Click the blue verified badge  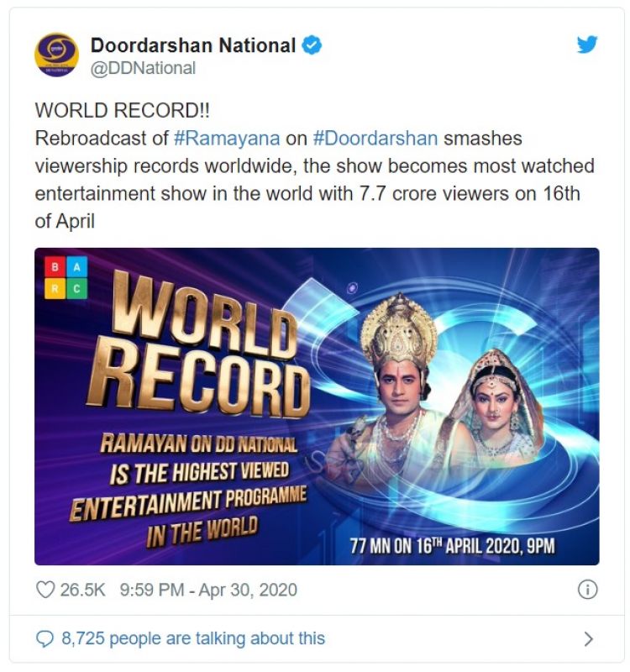[312, 45]
